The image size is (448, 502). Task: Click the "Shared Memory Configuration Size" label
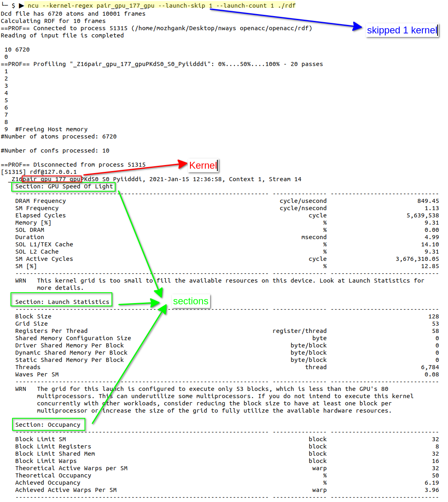click(x=73, y=338)
